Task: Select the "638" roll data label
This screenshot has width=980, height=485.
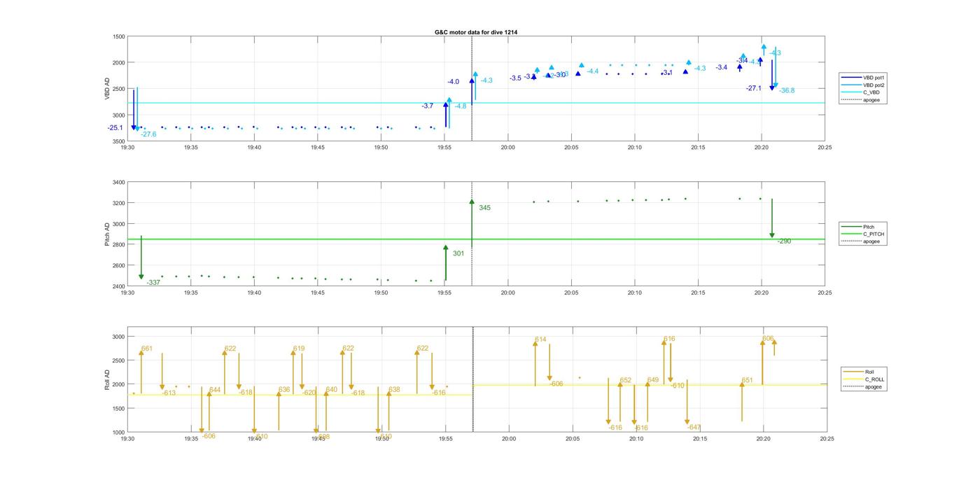Action: tap(395, 390)
